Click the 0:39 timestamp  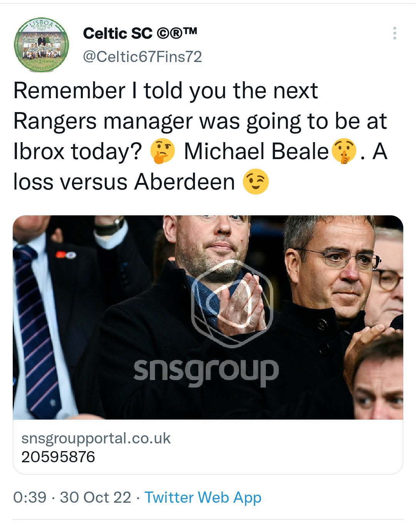pos(30,497)
